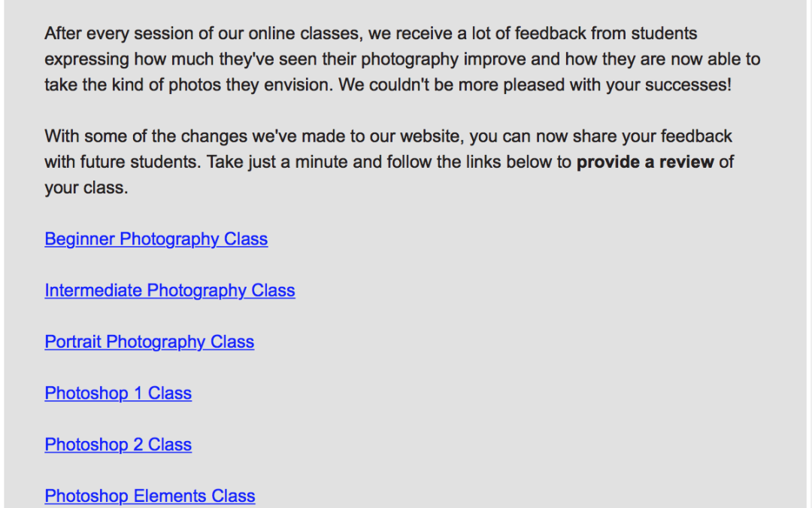This screenshot has width=812, height=508.
Task: Click the phrase 'expressing how much'
Action: click(x=129, y=59)
